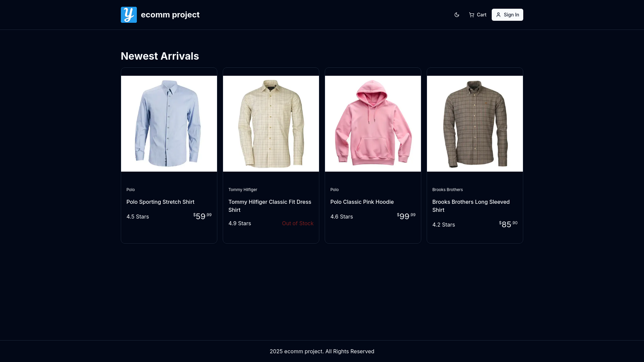The image size is (644, 362).
Task: Toggle dark mode with moon icon
Action: coord(457,15)
